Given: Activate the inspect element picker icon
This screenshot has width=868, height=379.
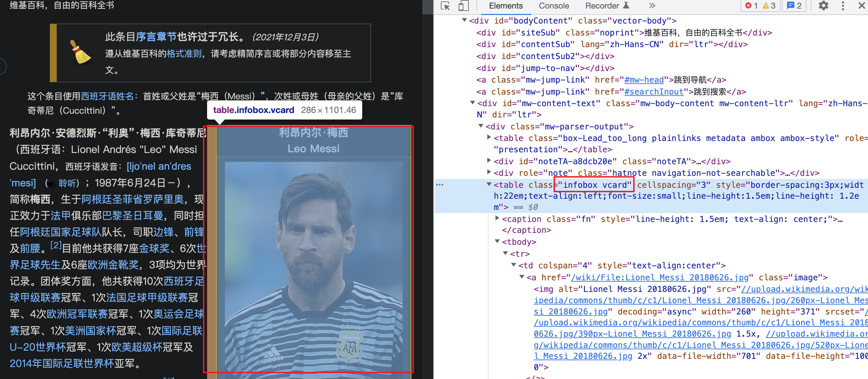Looking at the screenshot, I should click(445, 6).
